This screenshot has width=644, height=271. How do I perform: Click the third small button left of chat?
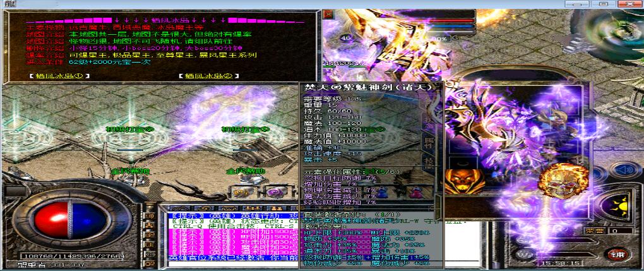point(150,235)
